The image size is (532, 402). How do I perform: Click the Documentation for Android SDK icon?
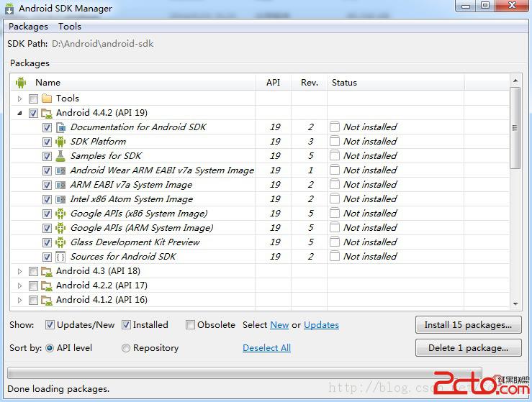click(60, 127)
